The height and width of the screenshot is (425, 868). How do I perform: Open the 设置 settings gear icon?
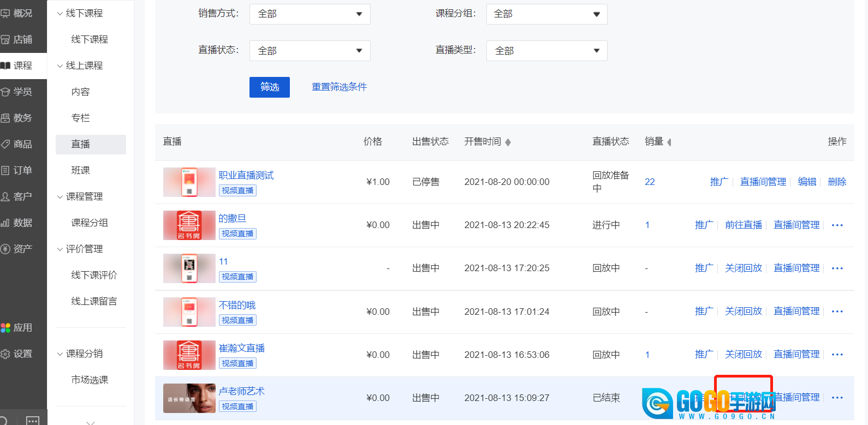5,354
